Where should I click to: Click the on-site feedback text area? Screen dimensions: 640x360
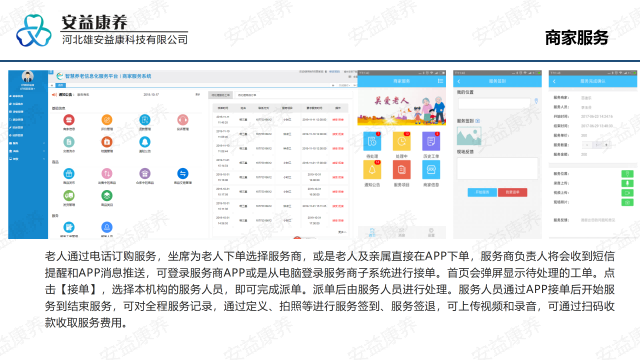(497, 168)
